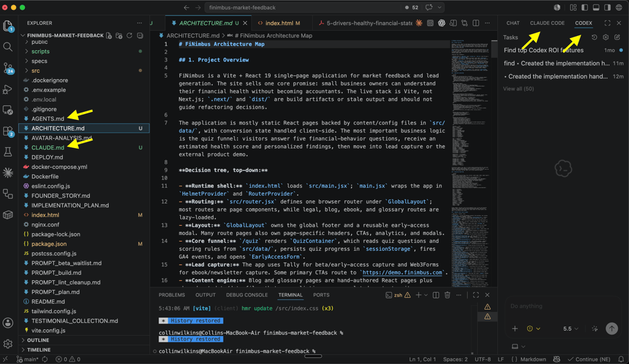Kill the terminal with the trash icon
Screen dimensions: 629x364
coord(448,295)
